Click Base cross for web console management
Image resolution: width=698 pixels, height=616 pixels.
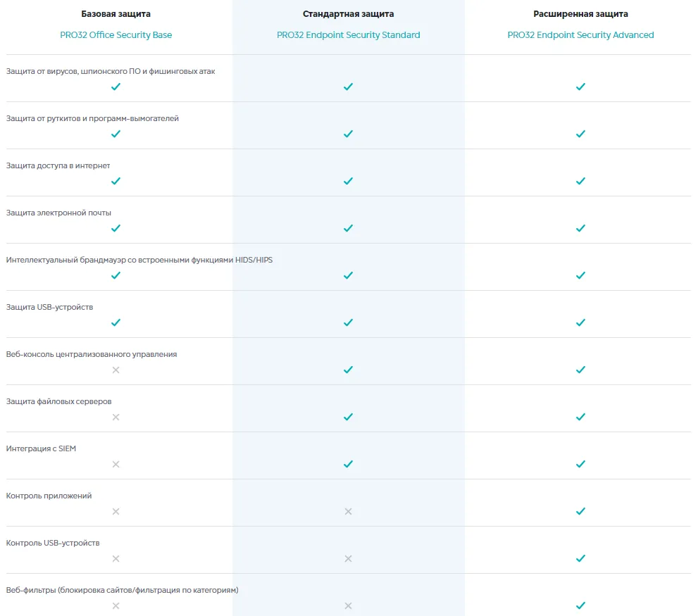tap(116, 370)
